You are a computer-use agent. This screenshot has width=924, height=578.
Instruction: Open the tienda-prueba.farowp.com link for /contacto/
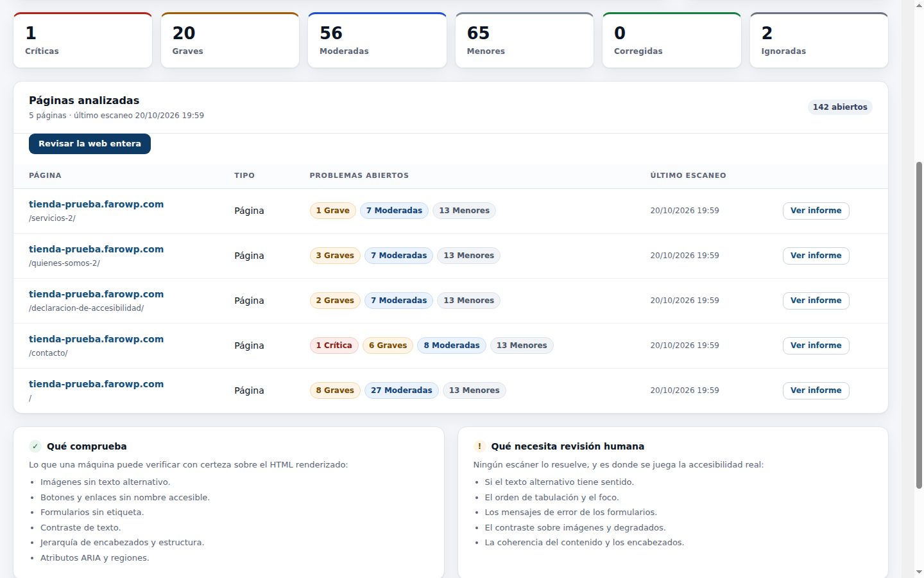click(96, 339)
